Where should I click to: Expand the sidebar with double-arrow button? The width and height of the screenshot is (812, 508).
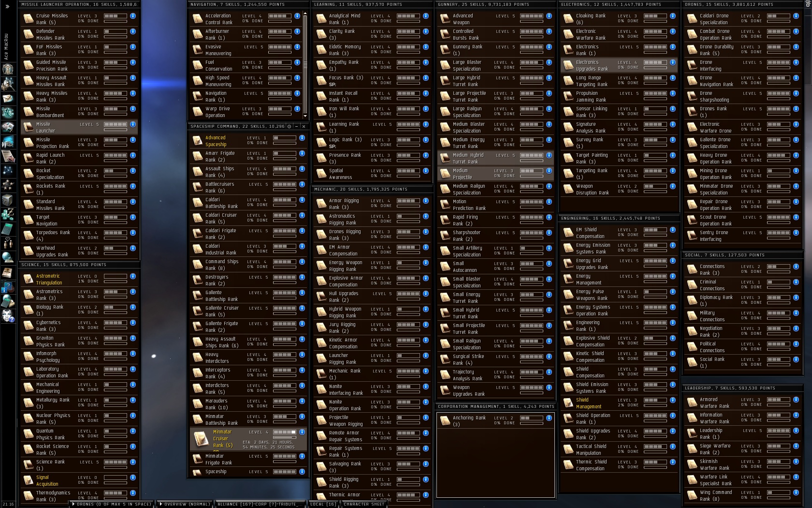[x=7, y=6]
